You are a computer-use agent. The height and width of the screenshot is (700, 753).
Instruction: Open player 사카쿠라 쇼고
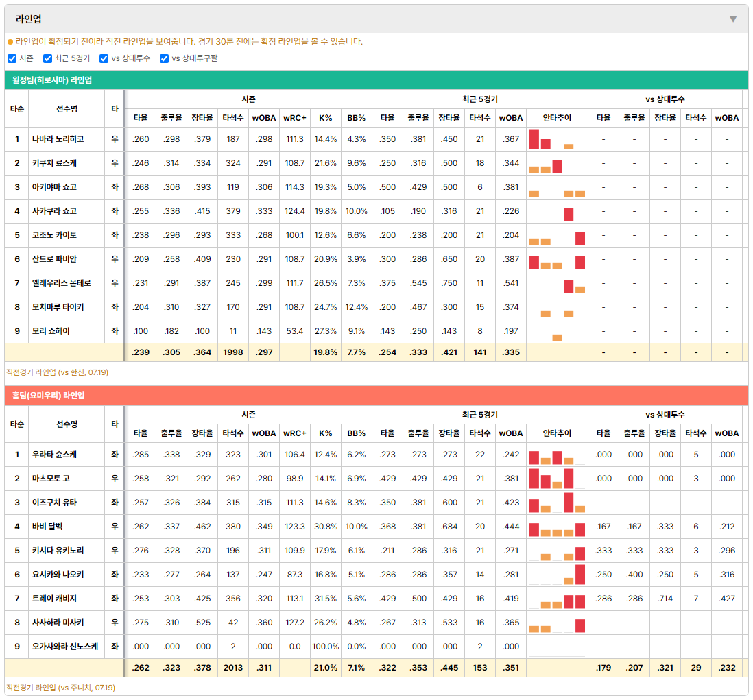pyautogui.click(x=54, y=211)
